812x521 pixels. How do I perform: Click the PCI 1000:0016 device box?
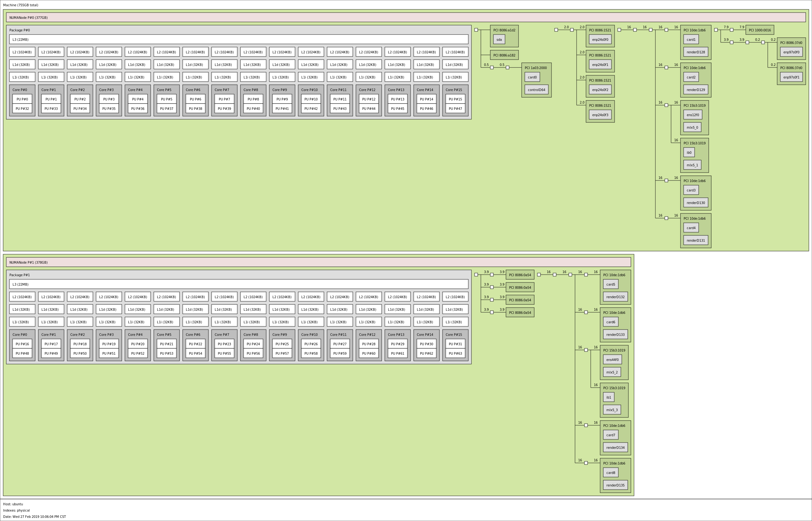click(760, 30)
